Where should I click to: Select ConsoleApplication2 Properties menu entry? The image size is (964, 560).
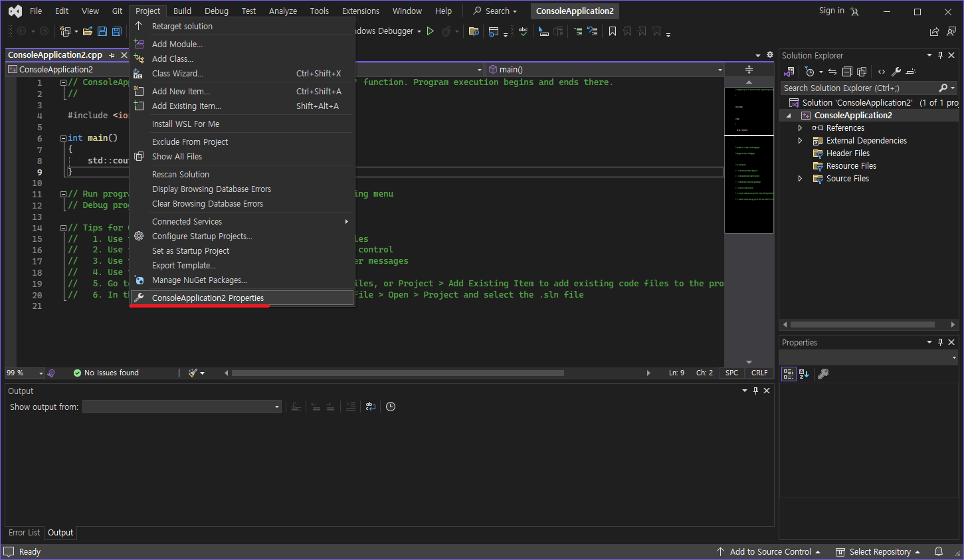pos(242,298)
